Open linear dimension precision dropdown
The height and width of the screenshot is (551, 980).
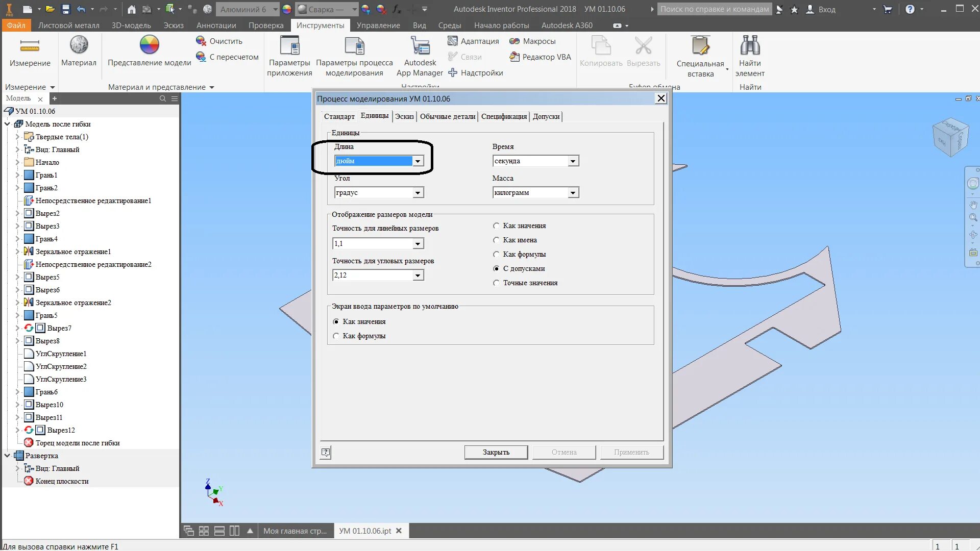(x=418, y=244)
